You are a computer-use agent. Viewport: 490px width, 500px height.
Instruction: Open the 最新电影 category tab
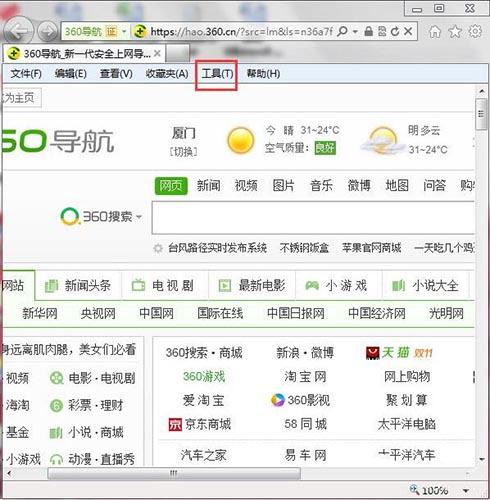click(252, 286)
